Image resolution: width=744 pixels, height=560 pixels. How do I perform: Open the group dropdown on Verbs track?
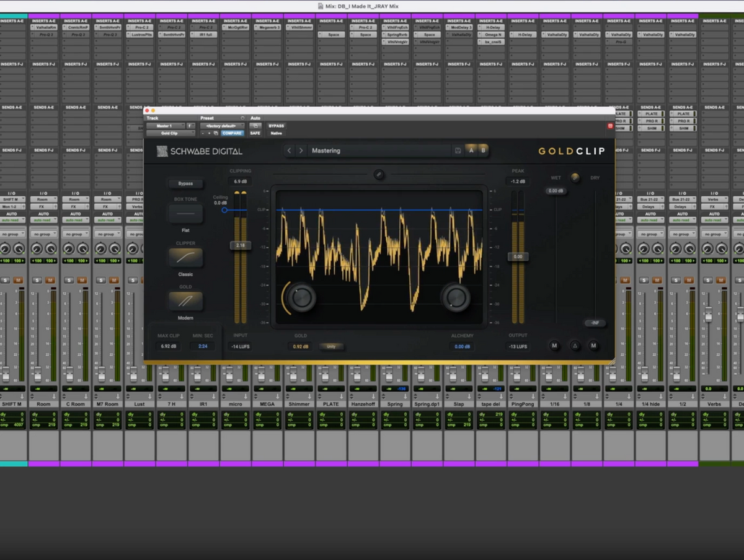[x=715, y=234]
